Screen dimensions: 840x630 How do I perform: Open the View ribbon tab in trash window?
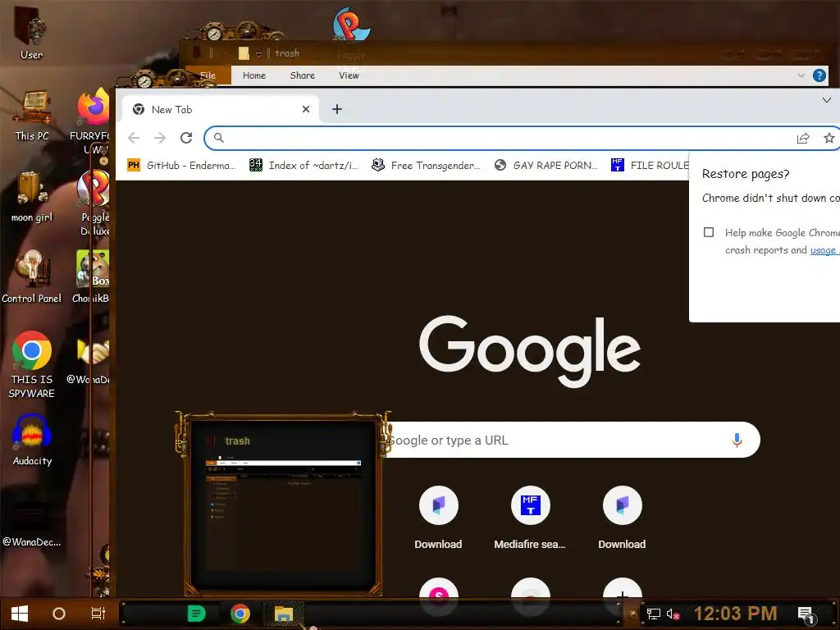pyautogui.click(x=349, y=75)
